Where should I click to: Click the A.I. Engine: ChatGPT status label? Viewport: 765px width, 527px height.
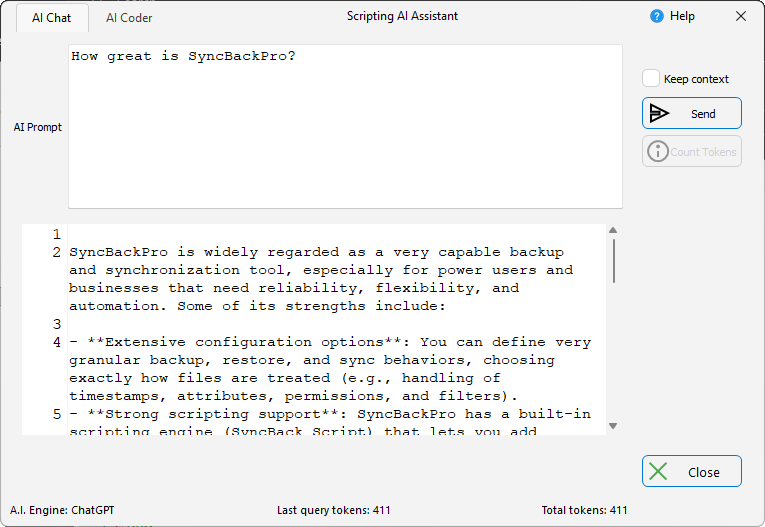pyautogui.click(x=62, y=510)
